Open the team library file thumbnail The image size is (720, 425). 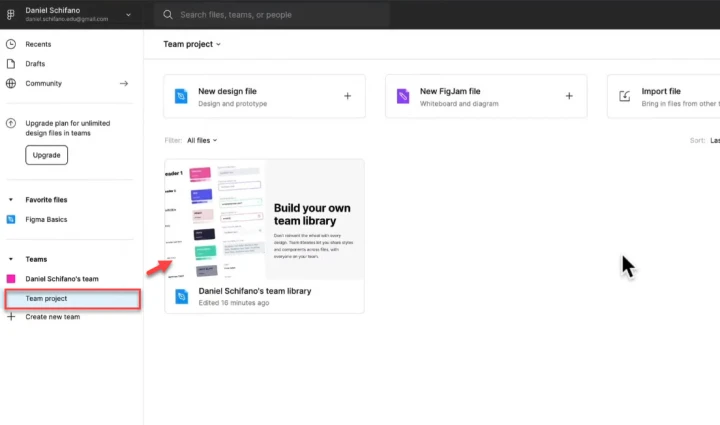pos(264,219)
